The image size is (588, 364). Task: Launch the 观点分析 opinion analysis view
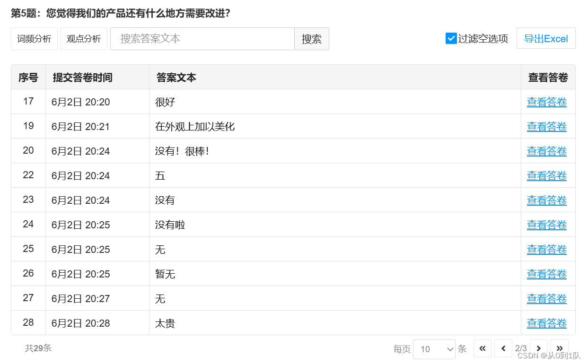point(84,38)
